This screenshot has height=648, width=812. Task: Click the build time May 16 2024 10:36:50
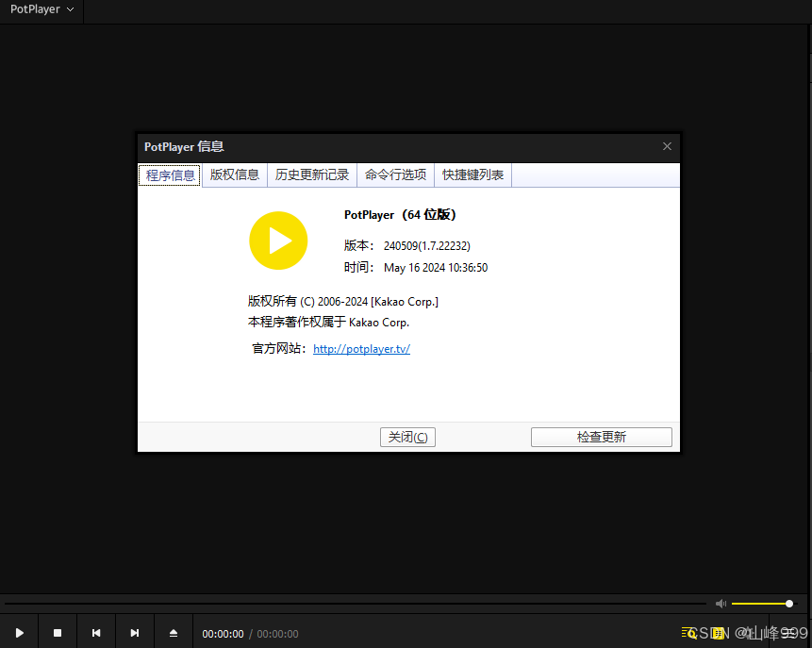[x=436, y=268]
